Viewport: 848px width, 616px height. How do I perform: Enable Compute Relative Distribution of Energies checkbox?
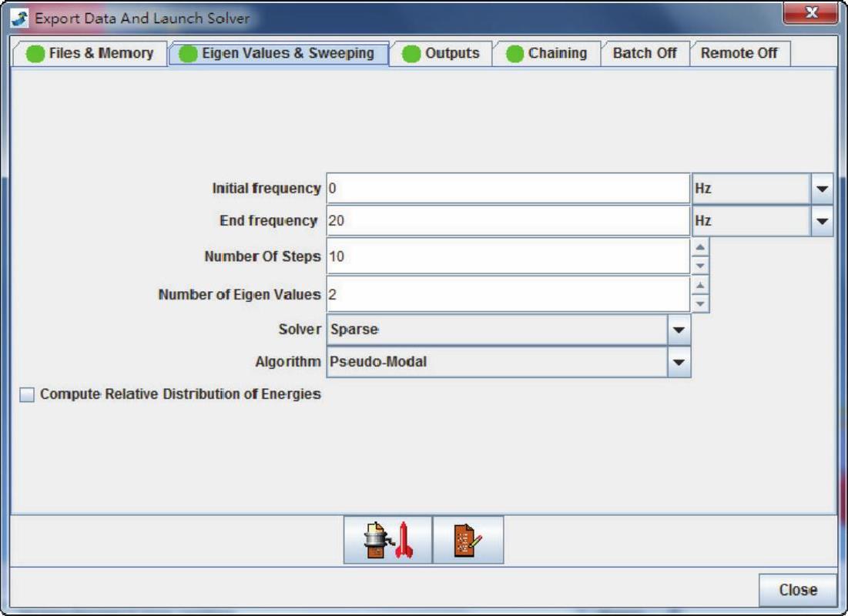coord(28,395)
